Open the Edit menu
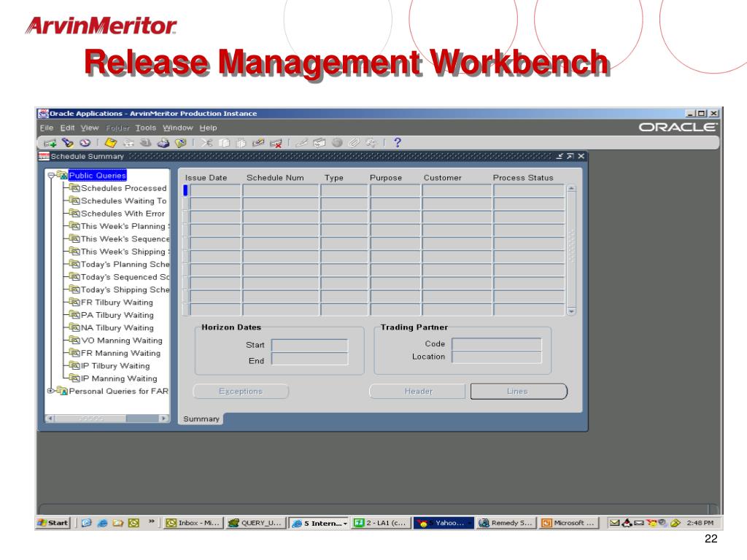Screen dimensions: 747x560 click(67, 128)
